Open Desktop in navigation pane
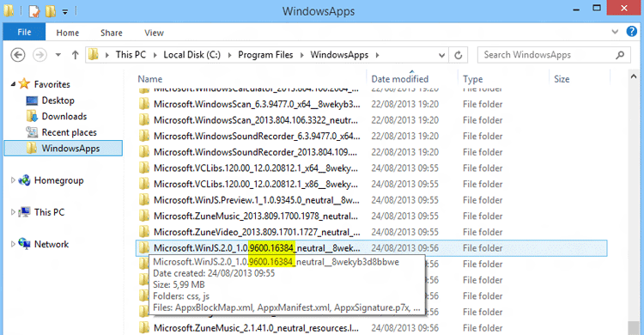Viewport: 644px width, 335px height. click(58, 100)
